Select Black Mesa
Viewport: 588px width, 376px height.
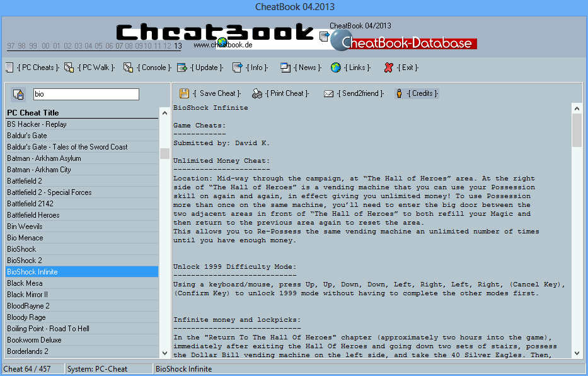(82, 283)
